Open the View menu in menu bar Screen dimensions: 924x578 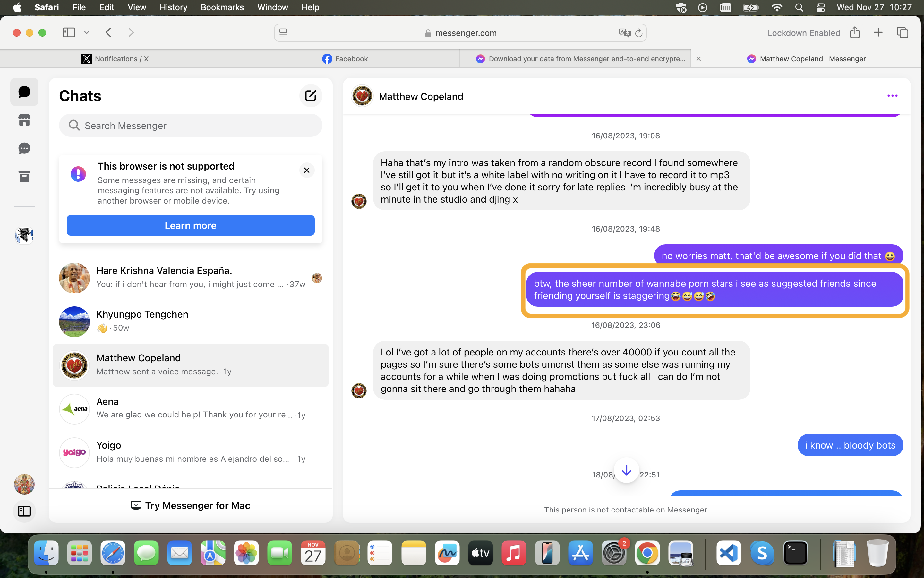[x=137, y=7]
